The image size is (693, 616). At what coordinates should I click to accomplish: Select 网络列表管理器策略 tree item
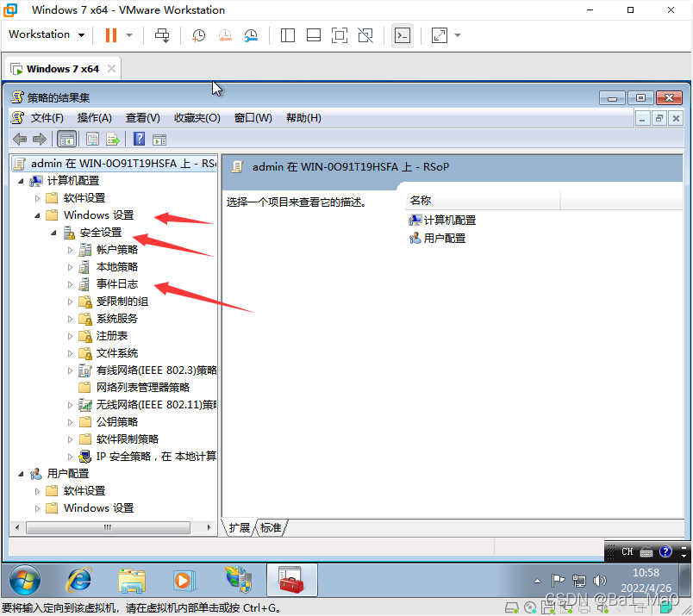[x=142, y=388]
